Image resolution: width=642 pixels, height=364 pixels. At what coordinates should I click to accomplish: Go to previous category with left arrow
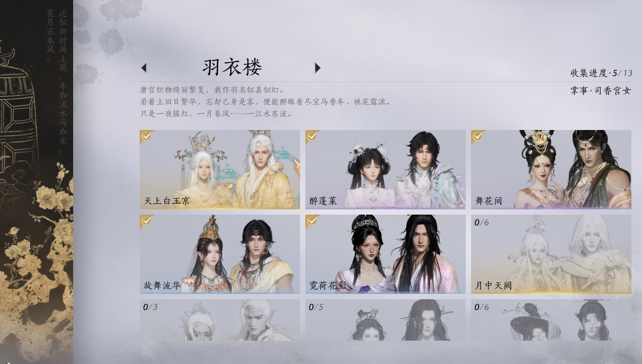pos(144,68)
